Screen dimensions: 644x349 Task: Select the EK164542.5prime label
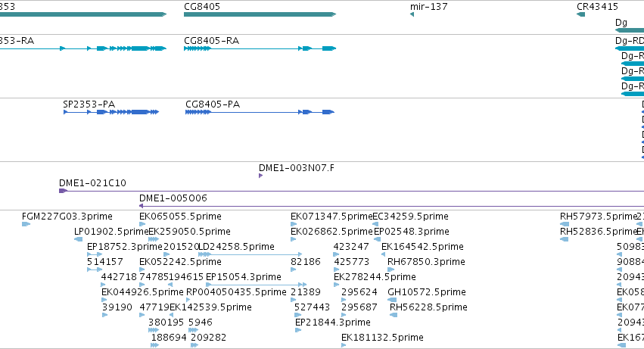pyautogui.click(x=422, y=247)
